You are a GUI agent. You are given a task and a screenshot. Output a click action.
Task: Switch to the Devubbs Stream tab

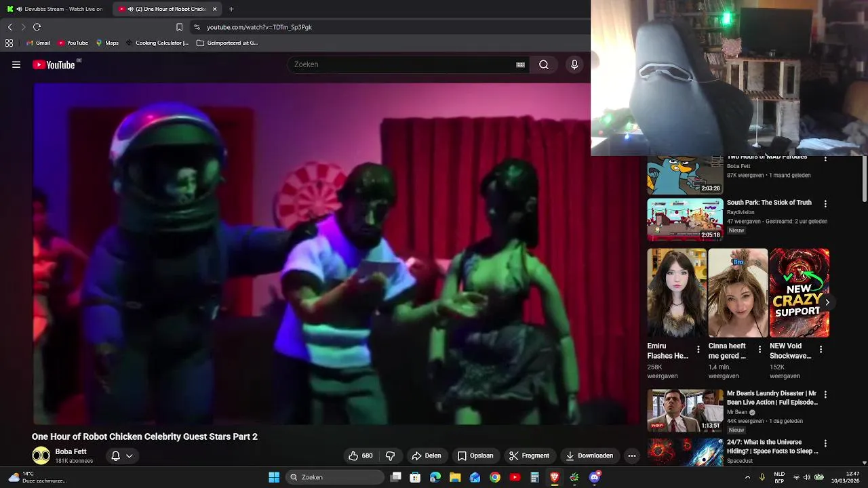[56, 9]
